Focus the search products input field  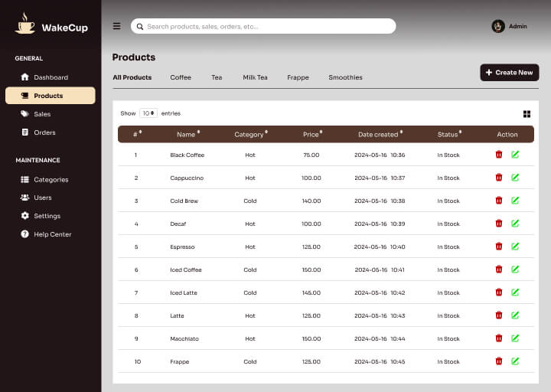(x=263, y=26)
